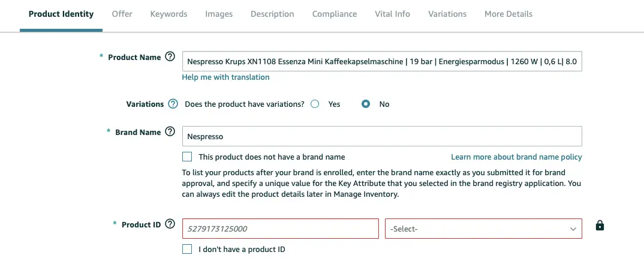Switch to the Offer tab
Viewport: 644px width, 276px height.
point(122,14)
